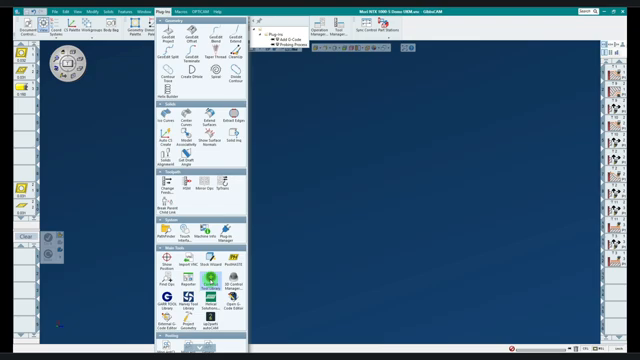The image size is (640, 360).
Task: Open the Body Bag toolbar button
Action: pos(111,25)
